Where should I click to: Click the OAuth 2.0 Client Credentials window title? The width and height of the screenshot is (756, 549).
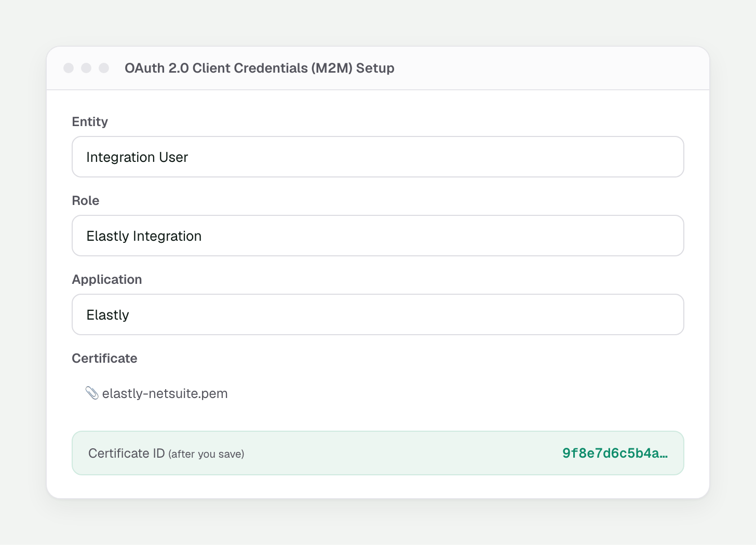pyautogui.click(x=260, y=68)
